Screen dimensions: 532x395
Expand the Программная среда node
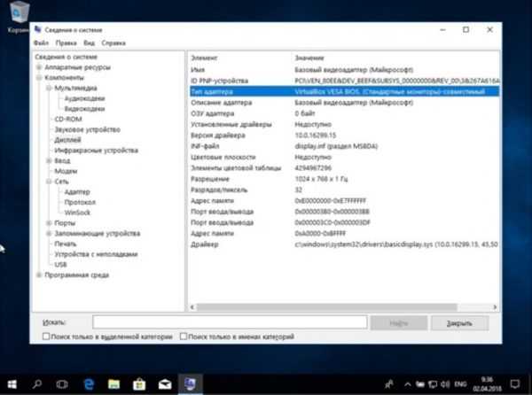tap(39, 275)
